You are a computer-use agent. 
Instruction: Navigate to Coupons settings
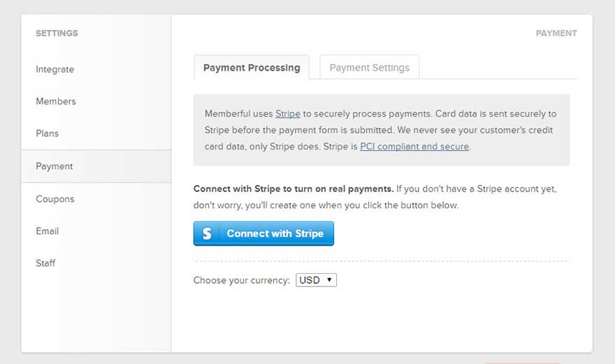pos(55,199)
